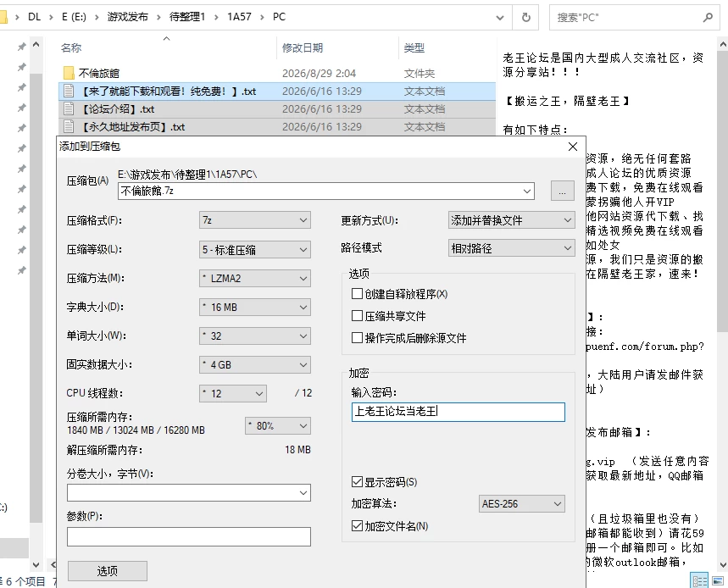Click the 输入密码 text field
The height and width of the screenshot is (588, 728).
click(x=458, y=412)
